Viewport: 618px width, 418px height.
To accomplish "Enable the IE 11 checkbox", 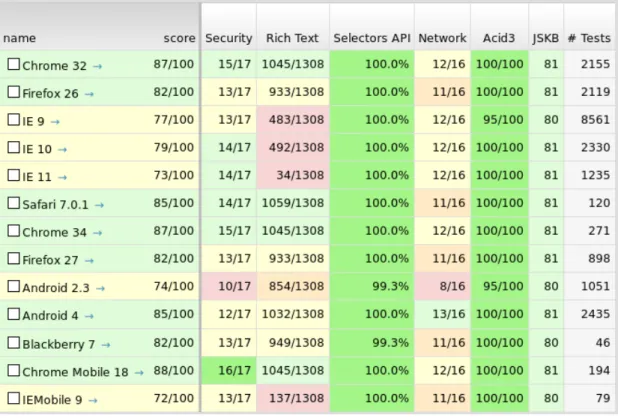I will (x=13, y=175).
